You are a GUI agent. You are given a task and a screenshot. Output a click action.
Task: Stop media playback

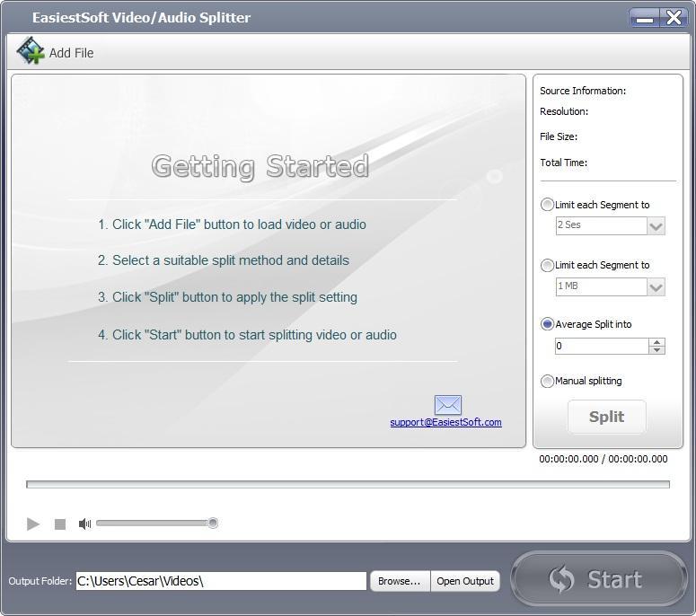click(60, 524)
